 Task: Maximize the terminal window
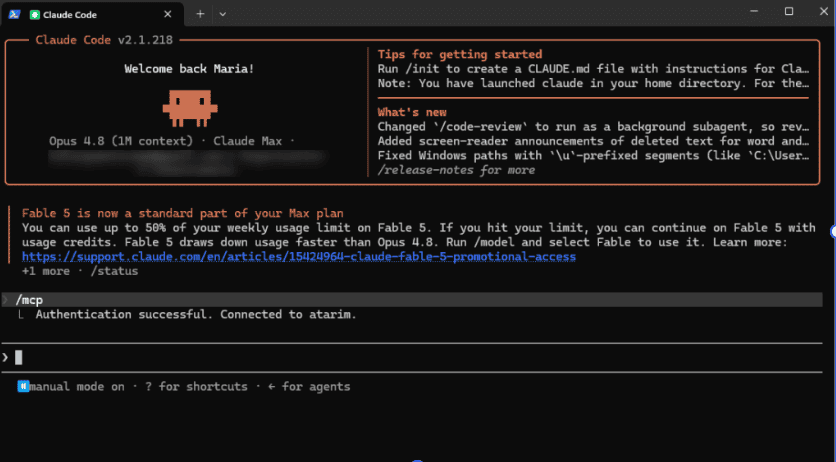click(x=789, y=11)
